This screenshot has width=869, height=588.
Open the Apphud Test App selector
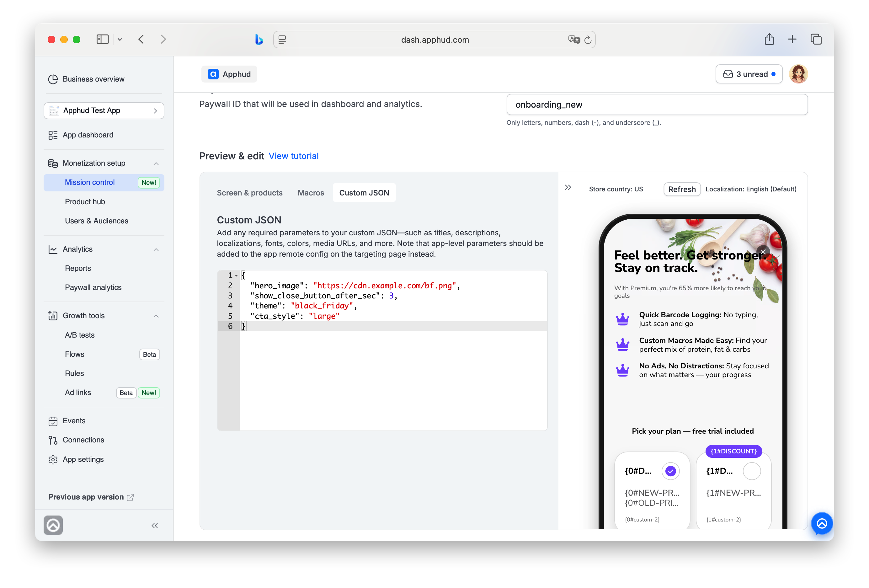[104, 111]
